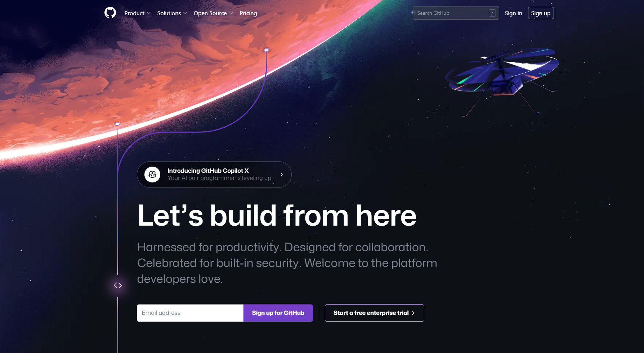644x353 pixels.
Task: Click the upper timeline node on the planet
Action: pos(267,50)
